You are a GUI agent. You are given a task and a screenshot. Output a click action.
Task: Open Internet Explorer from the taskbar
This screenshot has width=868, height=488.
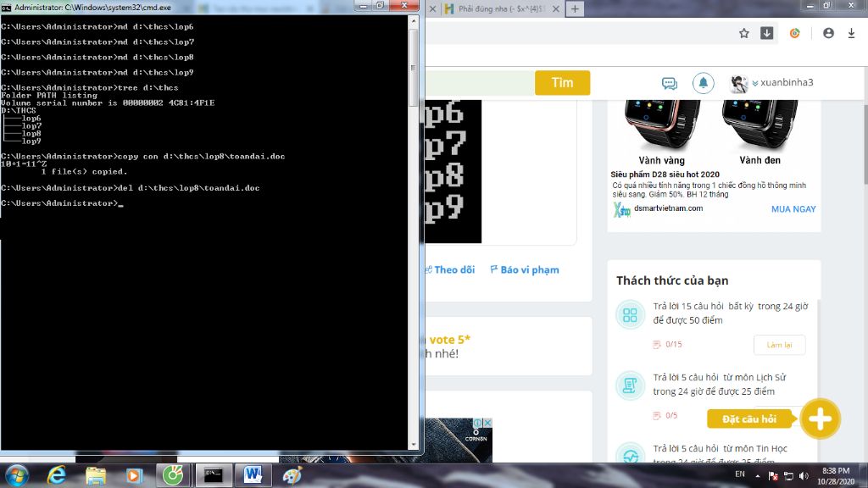point(57,475)
